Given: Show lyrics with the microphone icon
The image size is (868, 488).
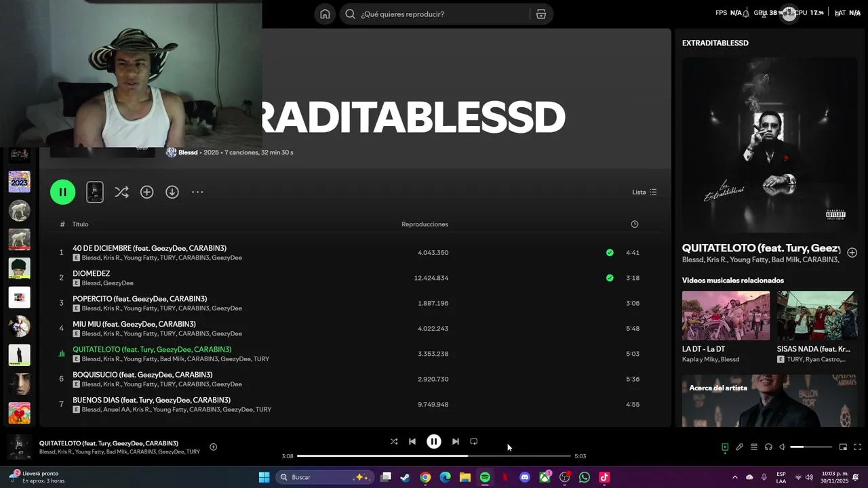Looking at the screenshot, I should pos(740,447).
